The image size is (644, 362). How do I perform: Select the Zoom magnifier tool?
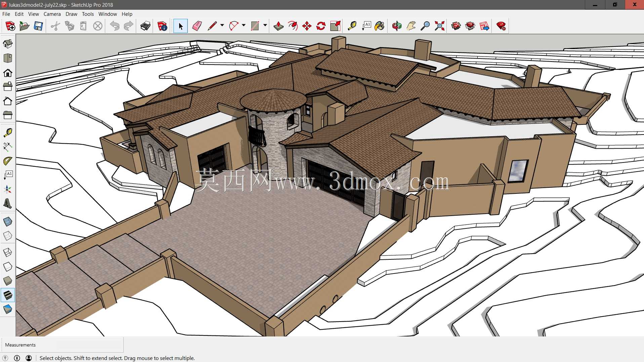[x=425, y=26]
